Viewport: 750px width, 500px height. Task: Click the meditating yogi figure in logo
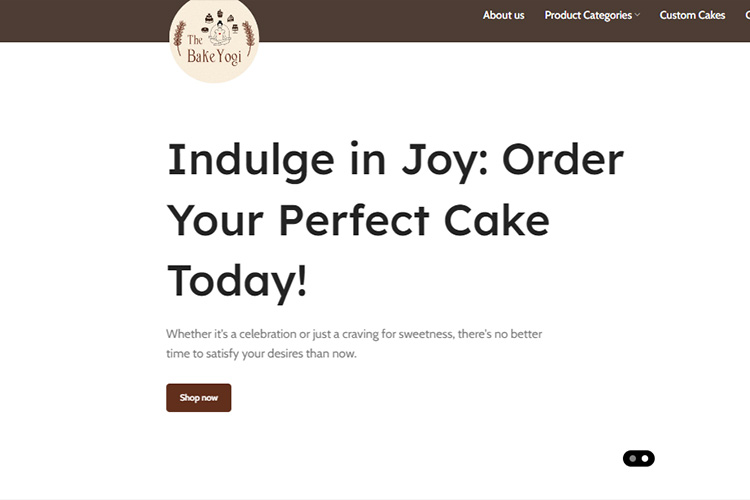(x=220, y=33)
